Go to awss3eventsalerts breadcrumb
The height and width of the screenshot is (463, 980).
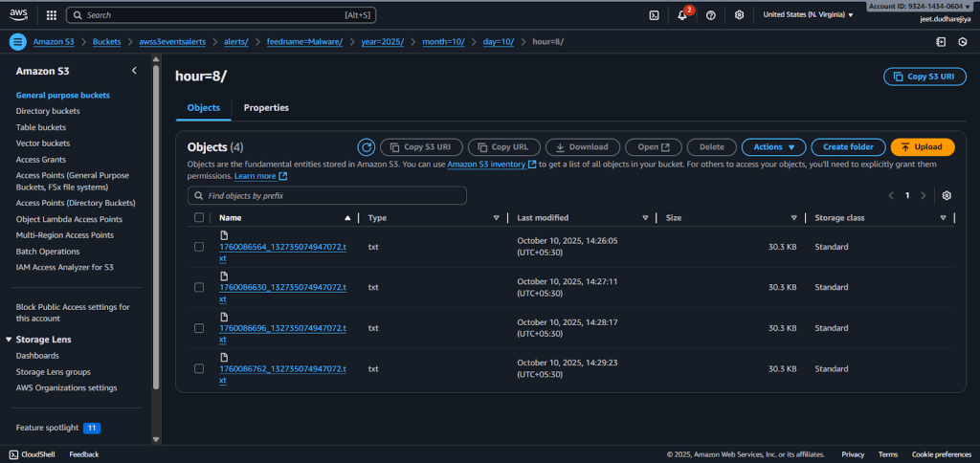170,42
